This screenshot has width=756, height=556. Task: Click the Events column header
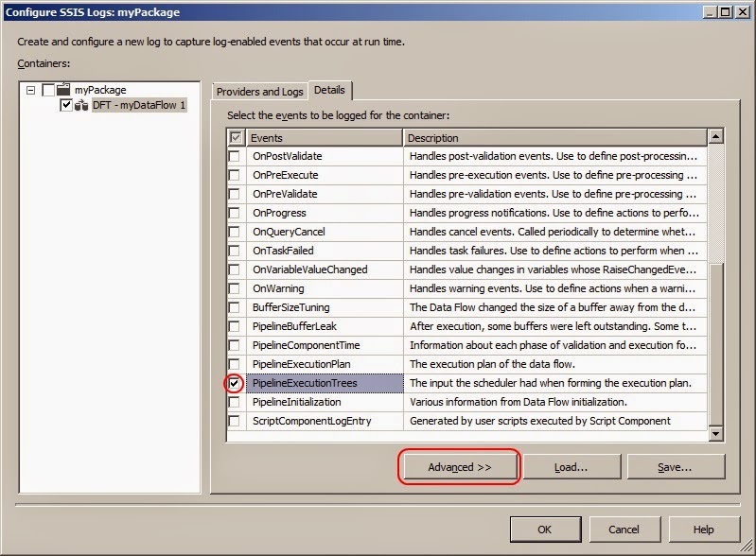324,138
